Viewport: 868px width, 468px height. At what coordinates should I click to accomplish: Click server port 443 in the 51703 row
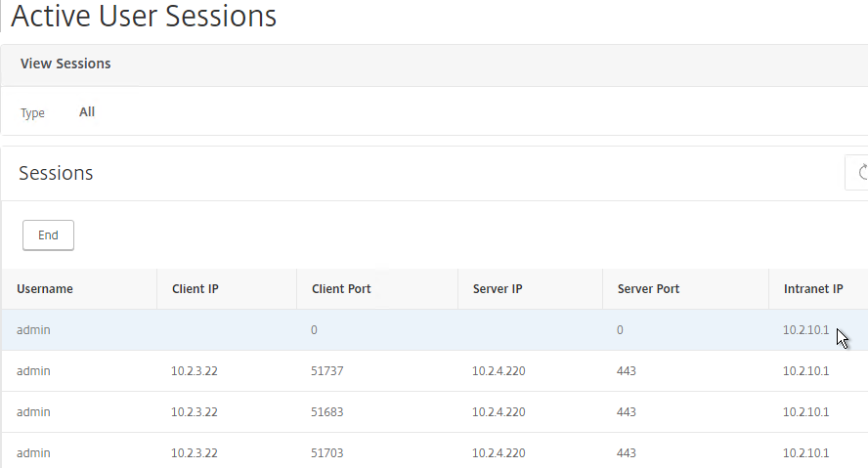pyautogui.click(x=627, y=453)
